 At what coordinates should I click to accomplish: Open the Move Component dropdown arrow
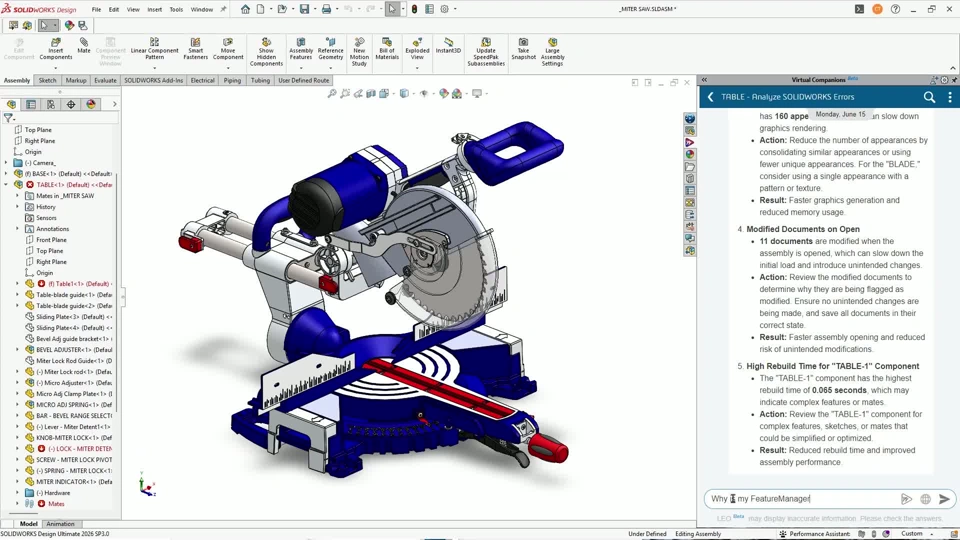pos(228,67)
